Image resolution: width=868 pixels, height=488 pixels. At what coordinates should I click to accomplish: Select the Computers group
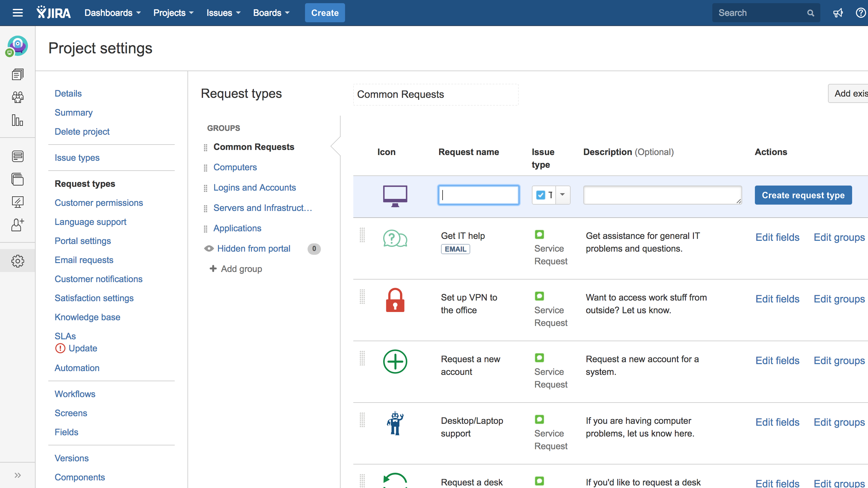[x=235, y=167]
